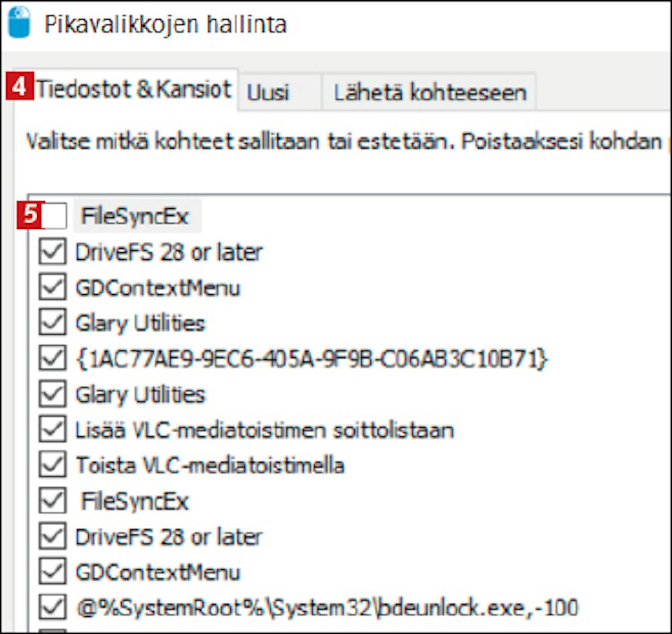Open the Tiedostot & Kansiot tab
The image size is (672, 634).
(x=133, y=89)
